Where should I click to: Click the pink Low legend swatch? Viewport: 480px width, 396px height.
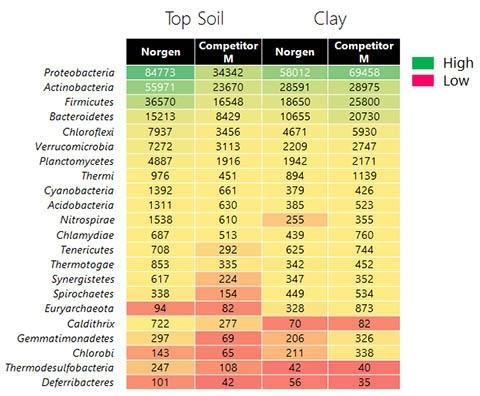pos(423,81)
